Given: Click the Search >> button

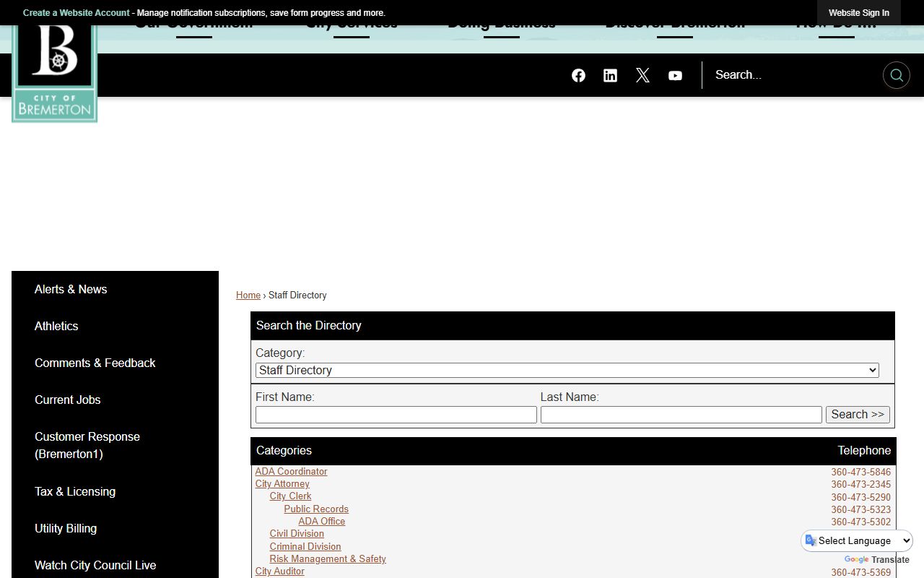Looking at the screenshot, I should pos(858,415).
